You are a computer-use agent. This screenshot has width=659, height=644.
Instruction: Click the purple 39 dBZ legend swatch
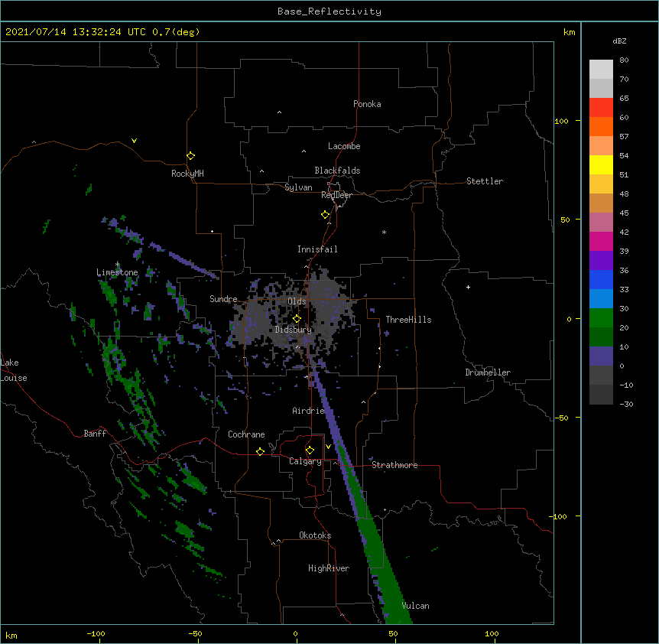coord(601,261)
